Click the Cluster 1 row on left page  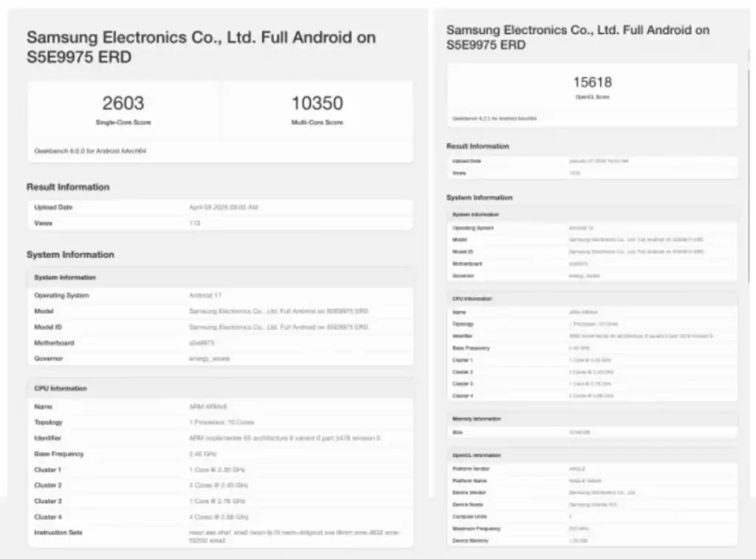coord(220,470)
